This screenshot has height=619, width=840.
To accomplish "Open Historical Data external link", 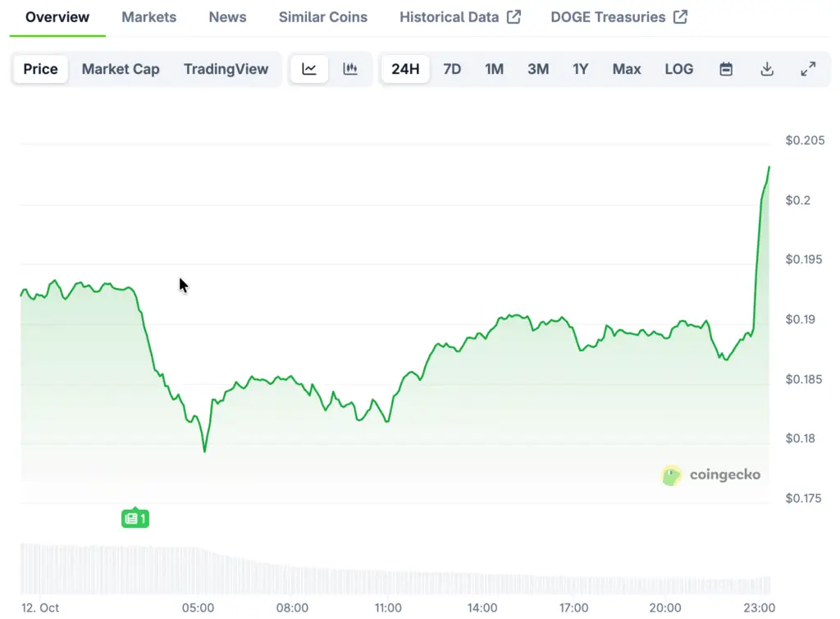I will (x=459, y=16).
